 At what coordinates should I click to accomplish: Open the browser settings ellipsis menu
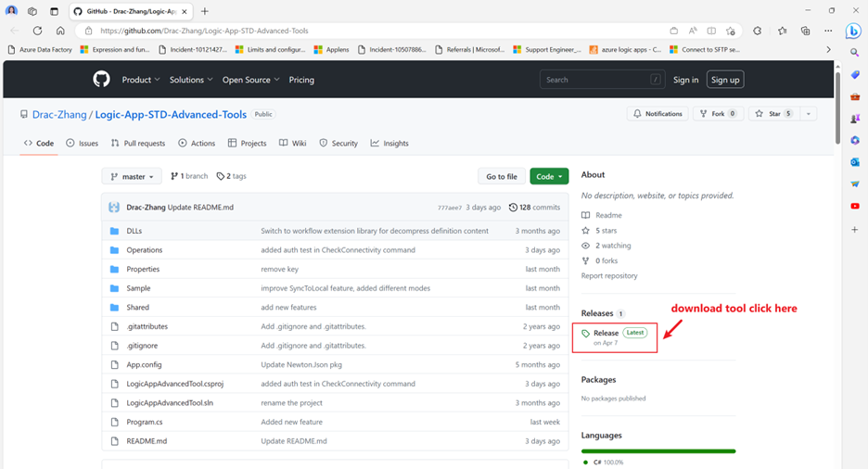(x=828, y=31)
